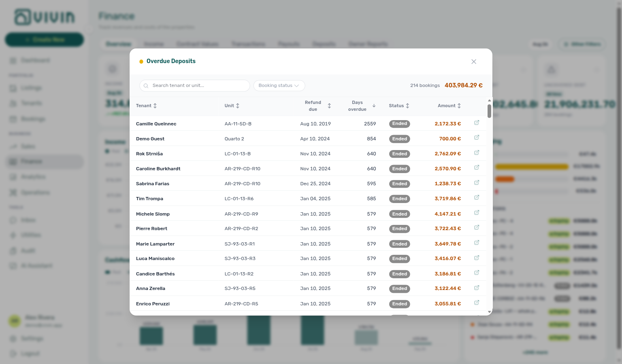
Task: Open booking link for Demo Guest
Action: pos(477,138)
